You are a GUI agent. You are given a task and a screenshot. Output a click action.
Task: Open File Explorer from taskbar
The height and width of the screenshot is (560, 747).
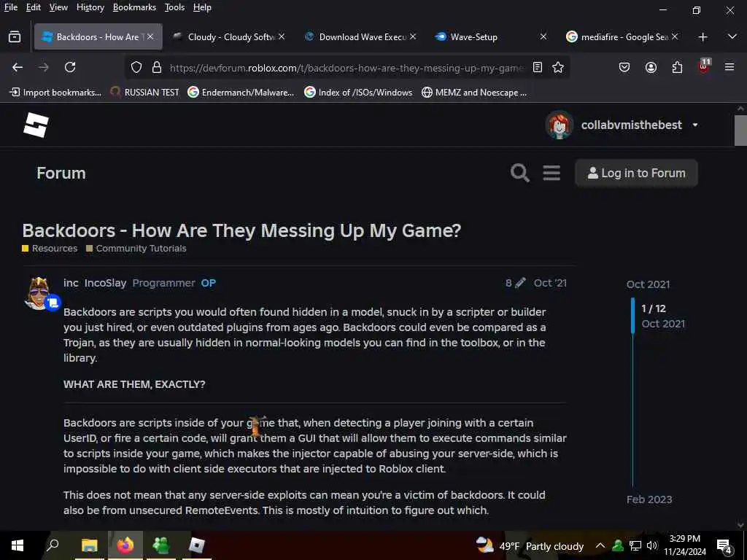pyautogui.click(x=89, y=545)
